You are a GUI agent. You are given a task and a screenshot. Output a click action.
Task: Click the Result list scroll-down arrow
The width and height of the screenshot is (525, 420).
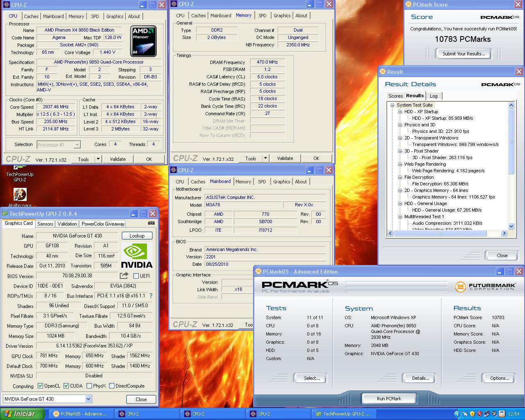511,226
